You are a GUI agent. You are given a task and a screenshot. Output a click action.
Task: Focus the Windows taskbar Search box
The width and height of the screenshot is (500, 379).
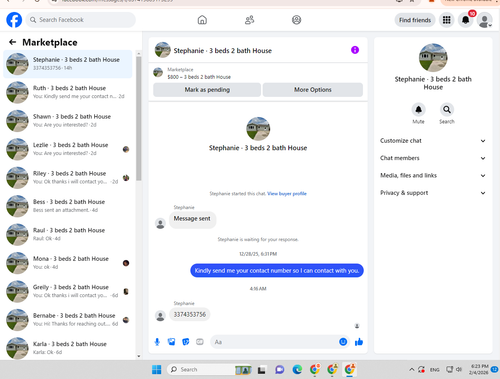pos(210,369)
